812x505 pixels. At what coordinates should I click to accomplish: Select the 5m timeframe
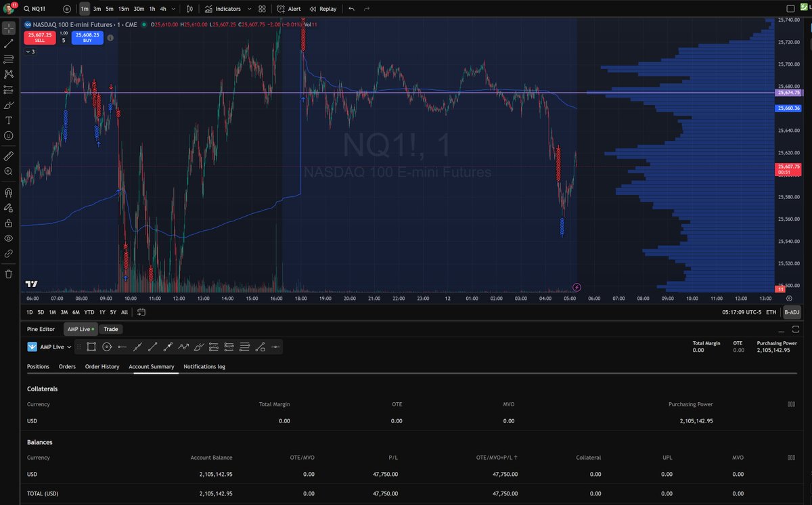pos(109,9)
